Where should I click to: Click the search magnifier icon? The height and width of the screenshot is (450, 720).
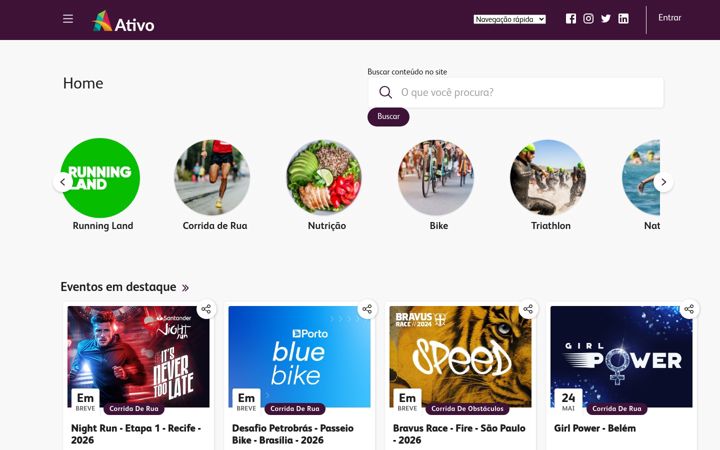385,92
